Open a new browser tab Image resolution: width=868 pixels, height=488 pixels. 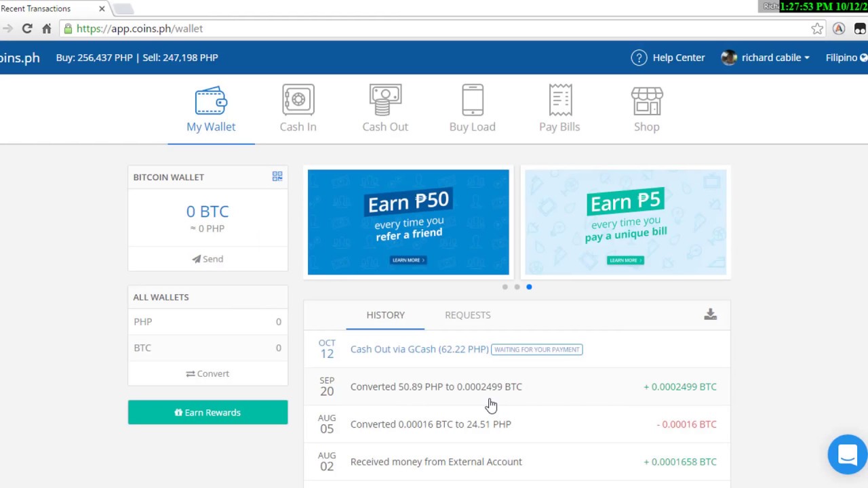123,9
